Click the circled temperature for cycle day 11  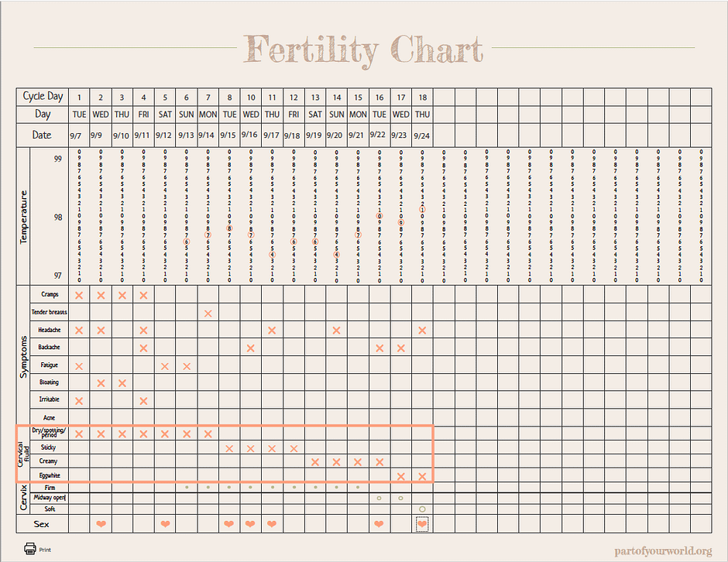[x=272, y=254]
